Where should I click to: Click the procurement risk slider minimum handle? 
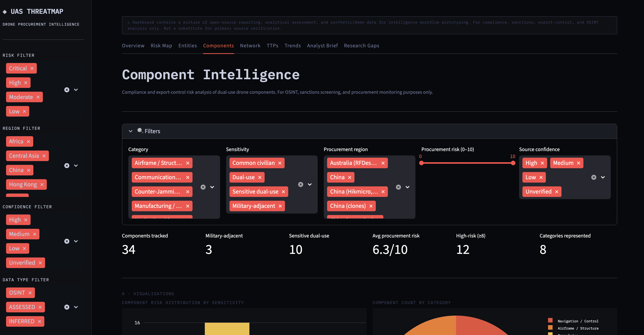tap(421, 163)
